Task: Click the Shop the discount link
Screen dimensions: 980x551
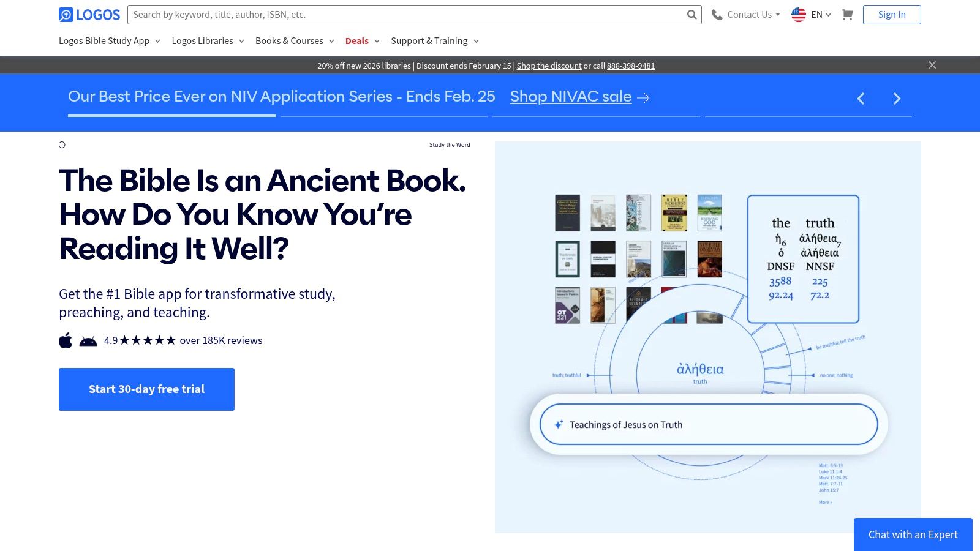Action: 549,66
